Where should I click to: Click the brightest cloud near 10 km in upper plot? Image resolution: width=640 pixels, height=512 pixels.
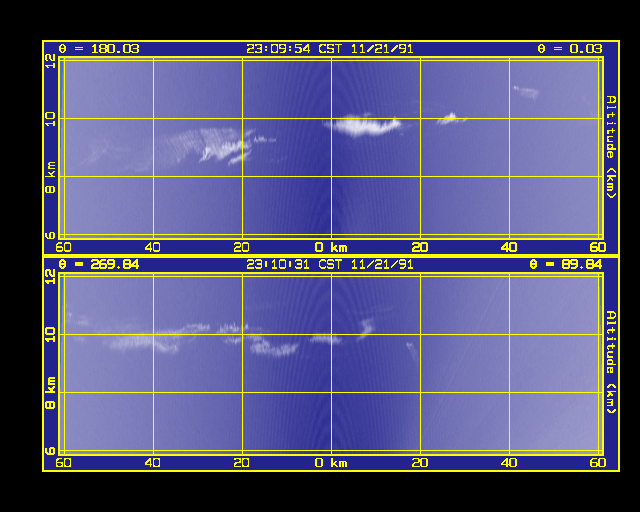363,125
